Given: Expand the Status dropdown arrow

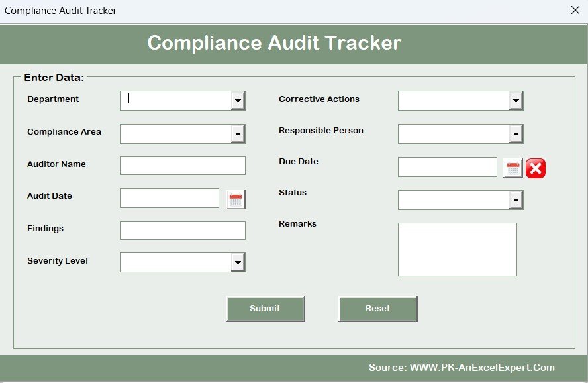Looking at the screenshot, I should click(516, 200).
